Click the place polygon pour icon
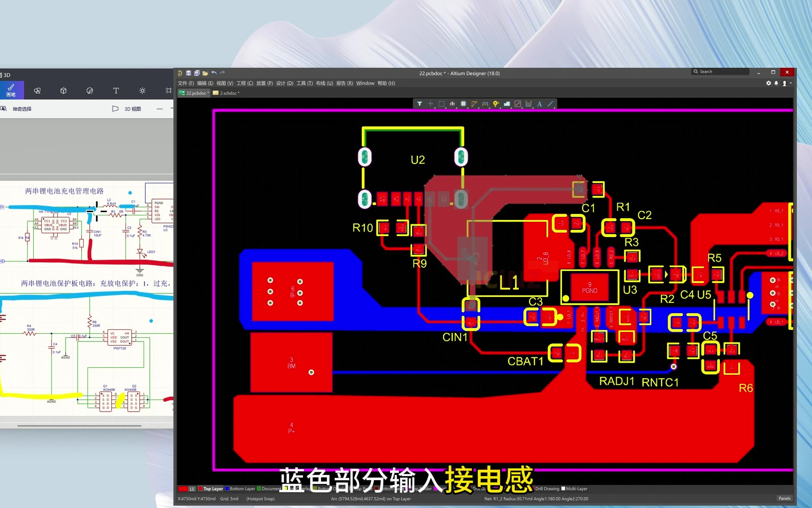Screen dimensions: 812x508 click(x=507, y=104)
